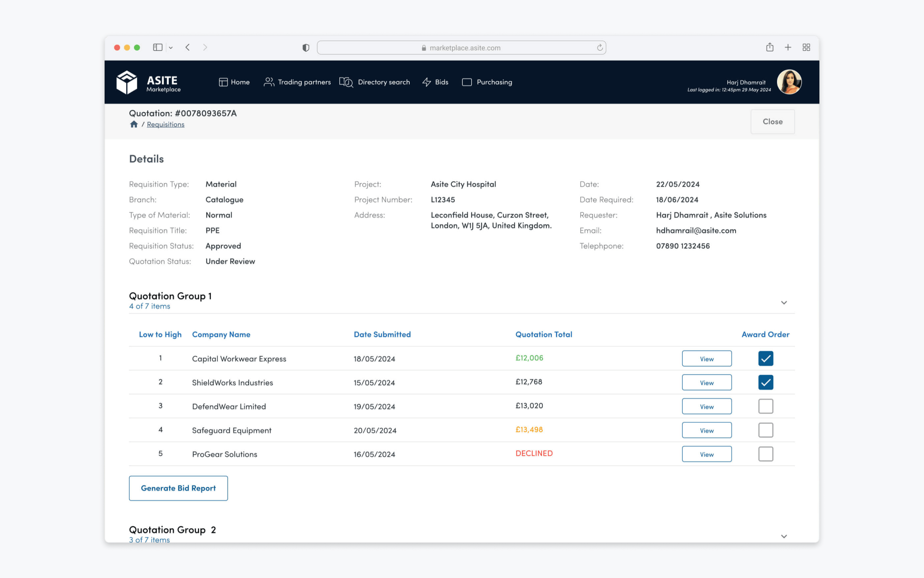The width and height of the screenshot is (924, 578).
Task: Open the Home menu item
Action: [x=234, y=82]
